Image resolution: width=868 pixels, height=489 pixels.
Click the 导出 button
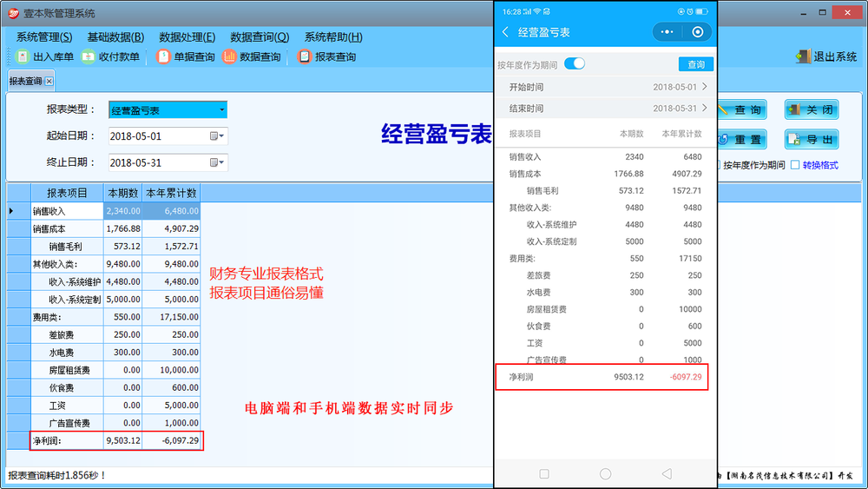point(812,140)
